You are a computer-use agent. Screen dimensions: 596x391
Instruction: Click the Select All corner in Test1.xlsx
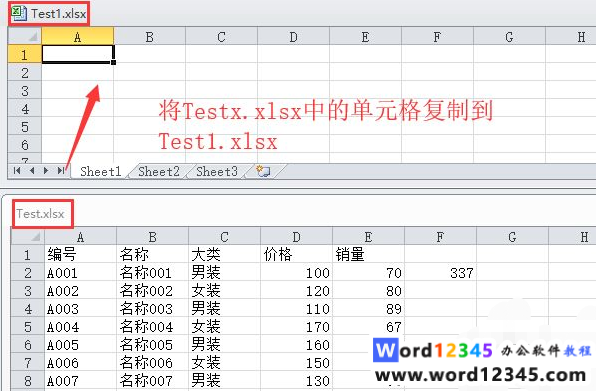pyautogui.click(x=25, y=36)
